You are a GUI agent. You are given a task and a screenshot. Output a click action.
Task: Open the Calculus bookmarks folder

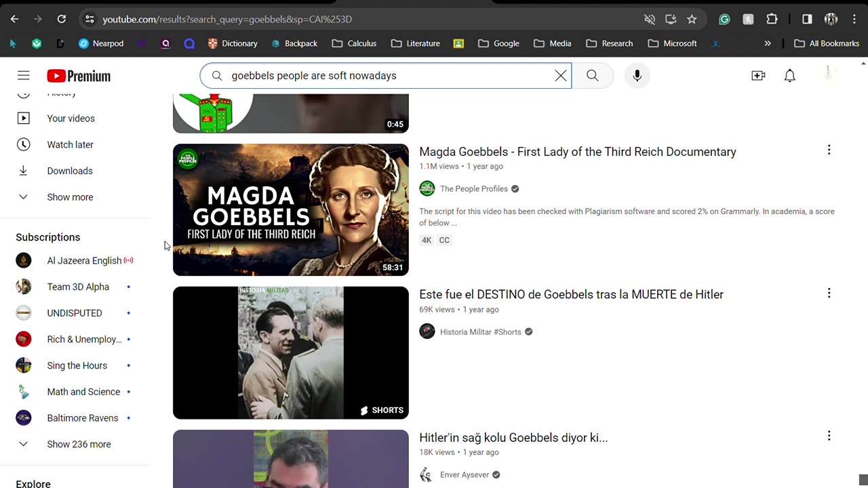click(x=354, y=43)
